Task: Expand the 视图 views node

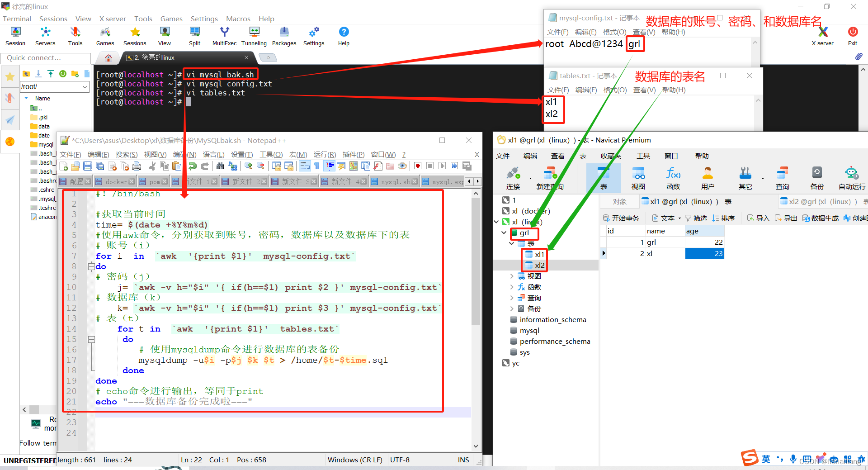Action: tap(512, 276)
